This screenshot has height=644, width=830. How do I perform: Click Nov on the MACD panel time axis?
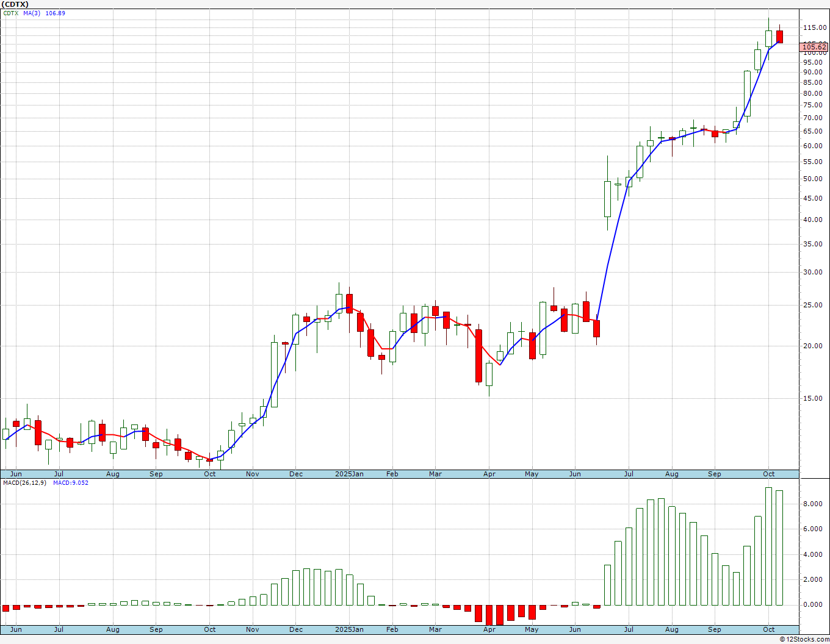253,629
